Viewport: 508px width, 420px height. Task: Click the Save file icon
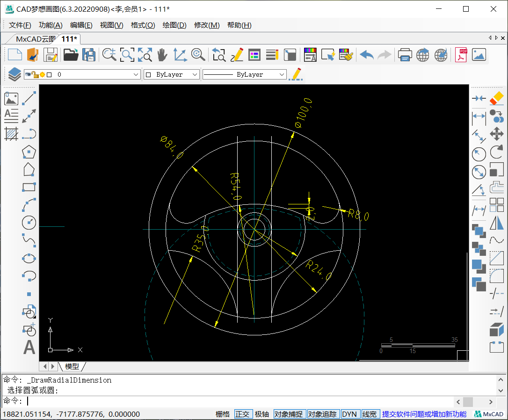51,54
